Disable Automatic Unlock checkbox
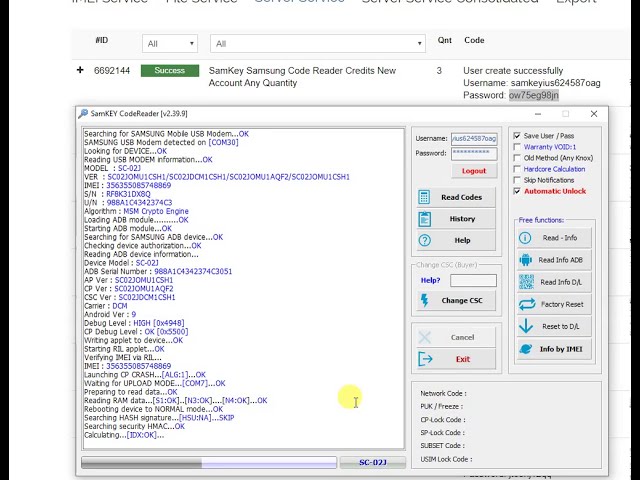640x480 pixels. coord(517,191)
